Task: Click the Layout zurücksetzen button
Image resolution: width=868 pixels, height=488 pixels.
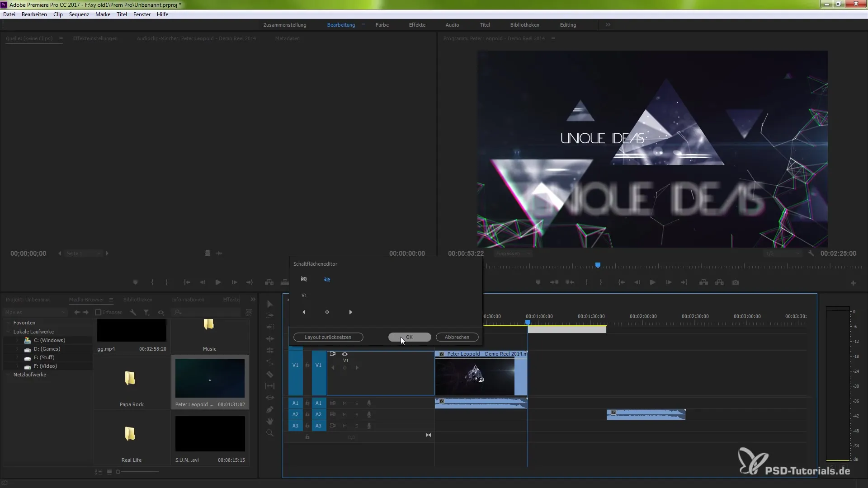Action: [328, 337]
